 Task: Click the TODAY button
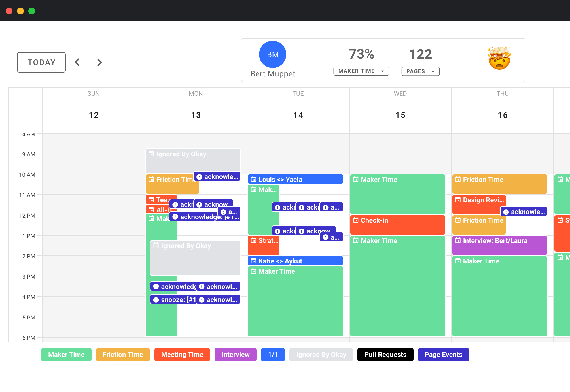point(41,62)
